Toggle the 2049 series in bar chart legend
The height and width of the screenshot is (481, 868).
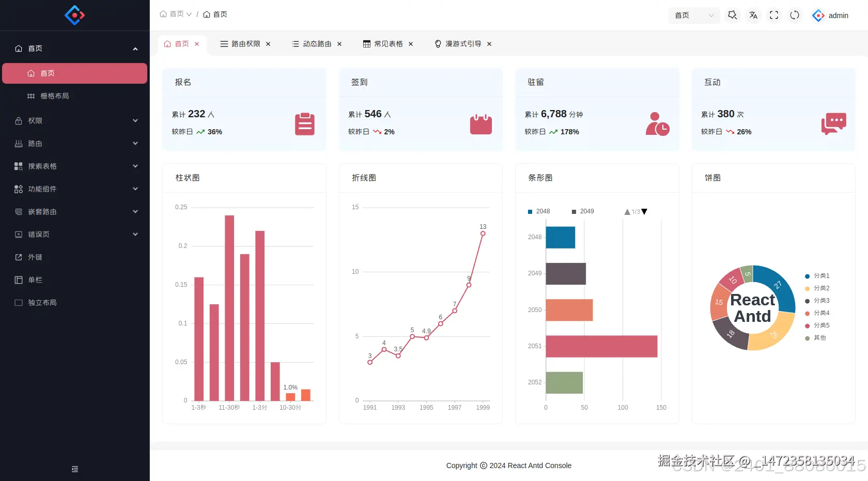(x=583, y=211)
